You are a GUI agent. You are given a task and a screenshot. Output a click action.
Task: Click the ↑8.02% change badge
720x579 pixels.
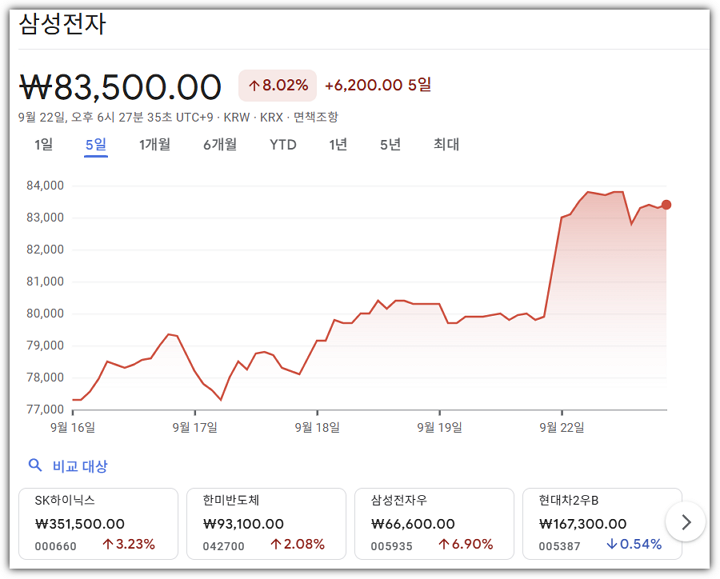(x=277, y=85)
